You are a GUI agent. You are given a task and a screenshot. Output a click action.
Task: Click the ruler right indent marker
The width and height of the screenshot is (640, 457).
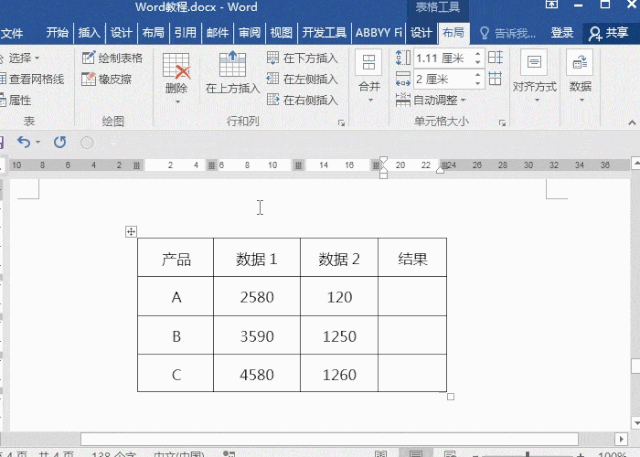[440, 170]
